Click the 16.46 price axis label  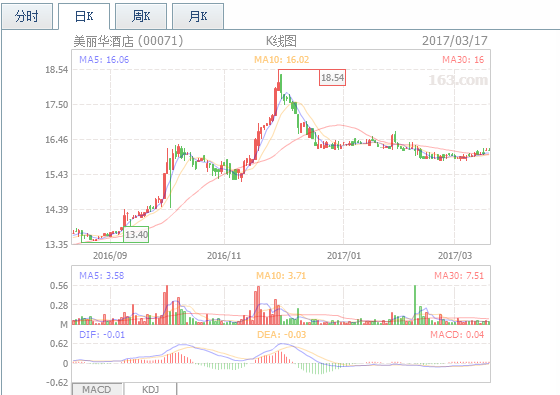click(x=56, y=140)
